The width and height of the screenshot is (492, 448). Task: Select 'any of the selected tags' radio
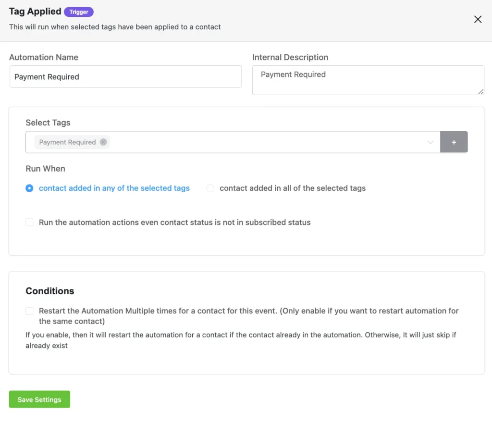(x=29, y=188)
